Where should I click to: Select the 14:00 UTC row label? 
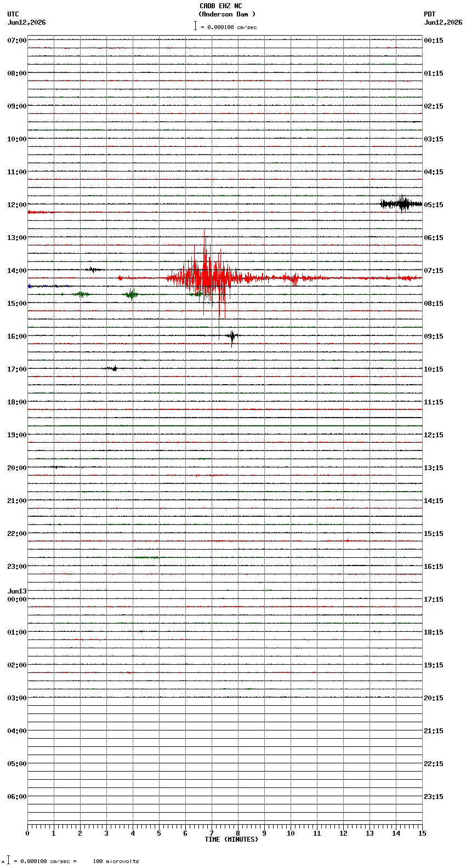tap(17, 271)
